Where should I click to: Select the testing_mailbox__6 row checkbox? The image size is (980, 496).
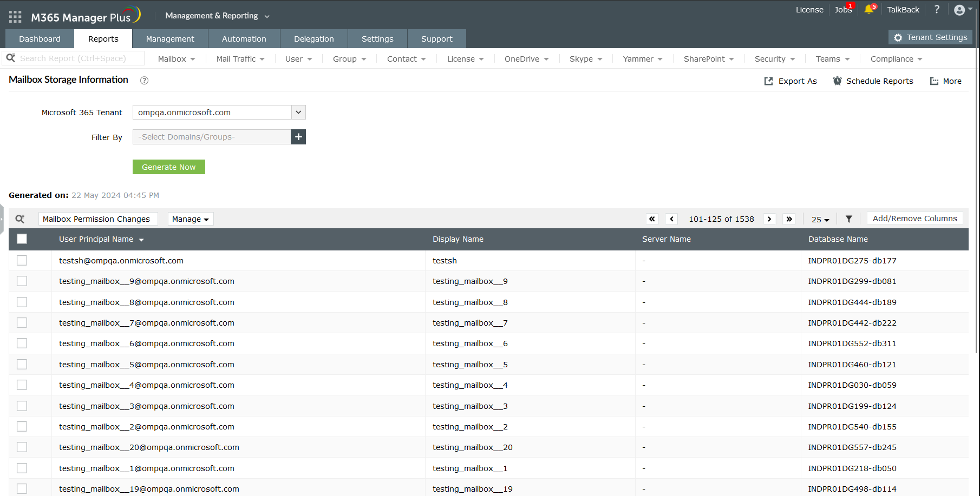[x=22, y=343]
